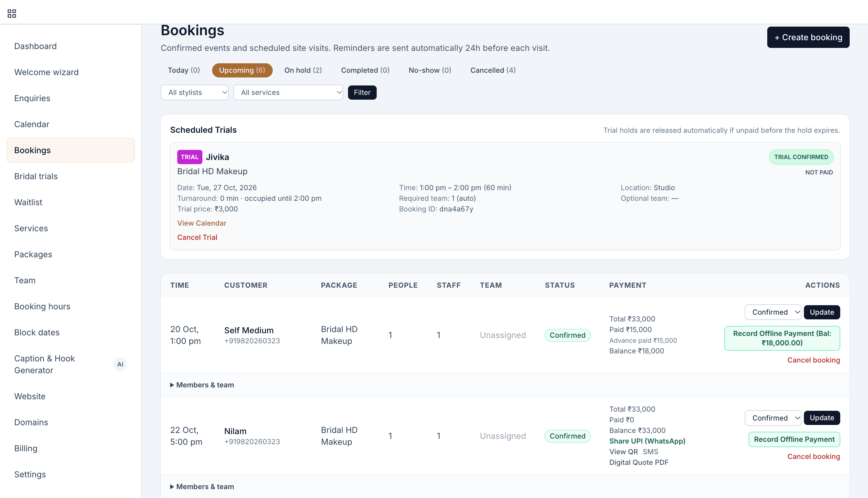Click the purple TRIAL tag next to Jivika
Image resolution: width=868 pixels, height=498 pixels.
click(190, 157)
